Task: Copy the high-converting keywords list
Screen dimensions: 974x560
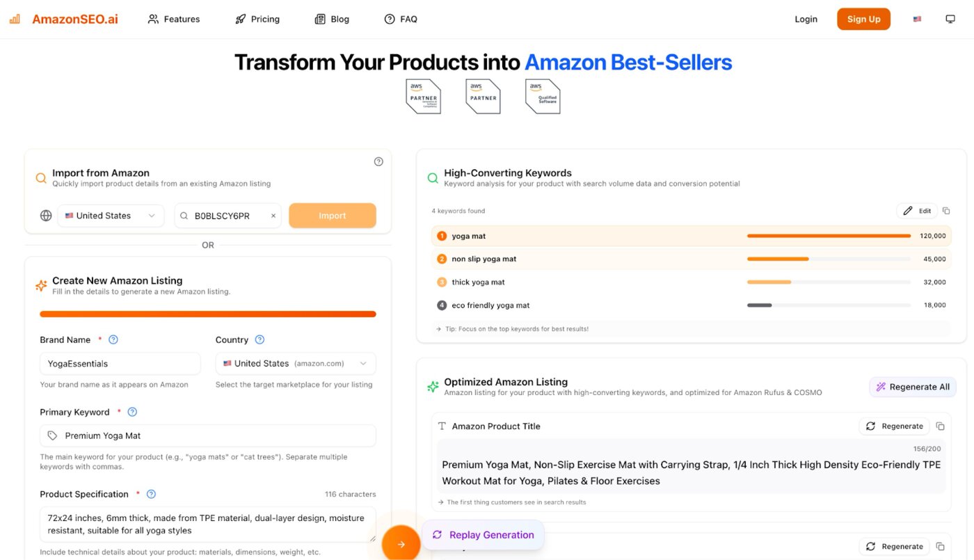Action: click(945, 211)
